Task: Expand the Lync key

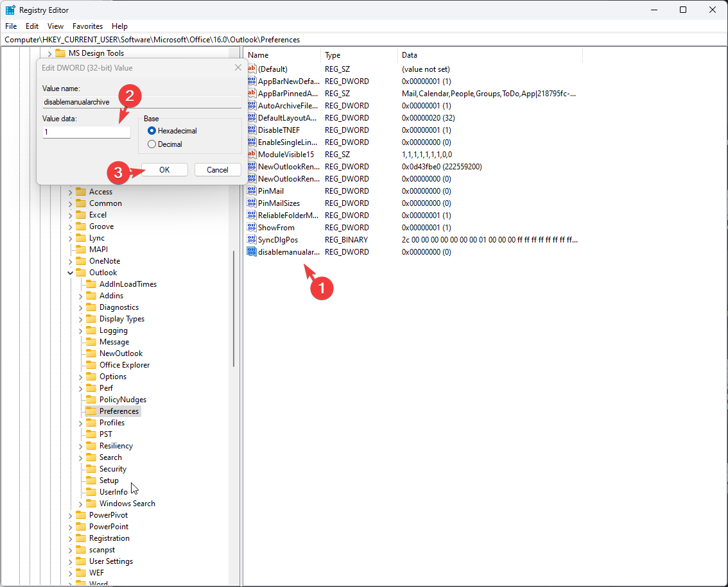Action: click(70, 239)
